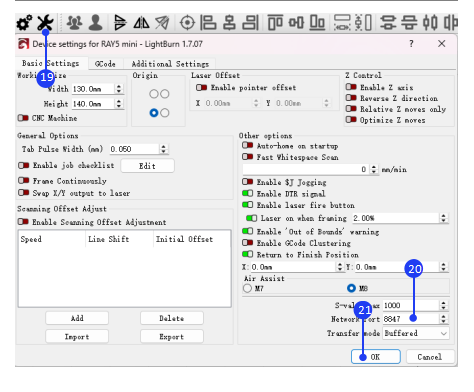The height and width of the screenshot is (392, 474).
Task: Toggle Laser on when framing
Action: pyautogui.click(x=251, y=218)
